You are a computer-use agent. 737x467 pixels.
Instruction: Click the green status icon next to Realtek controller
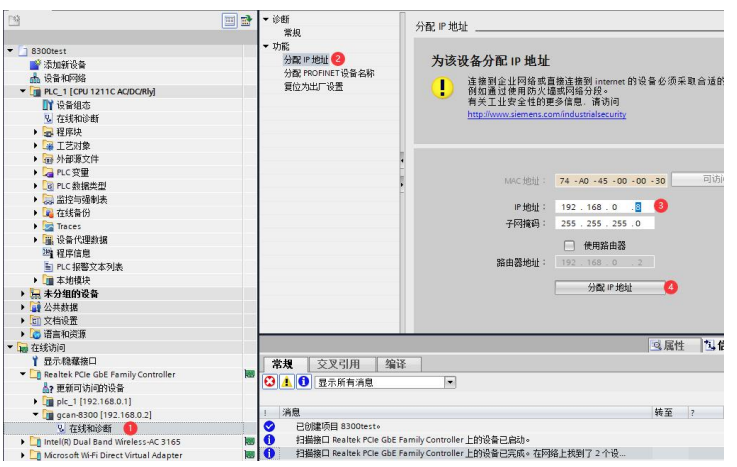point(250,374)
